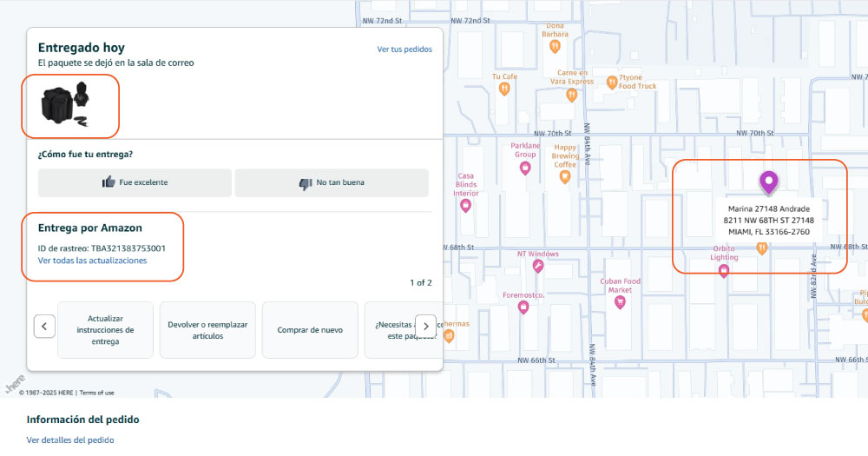Rate delivery as "Fue excelente"
Screen dimensions: 868x456
pos(135,182)
